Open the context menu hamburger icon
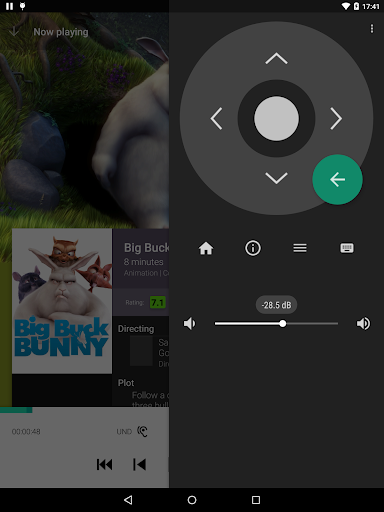 [x=300, y=248]
